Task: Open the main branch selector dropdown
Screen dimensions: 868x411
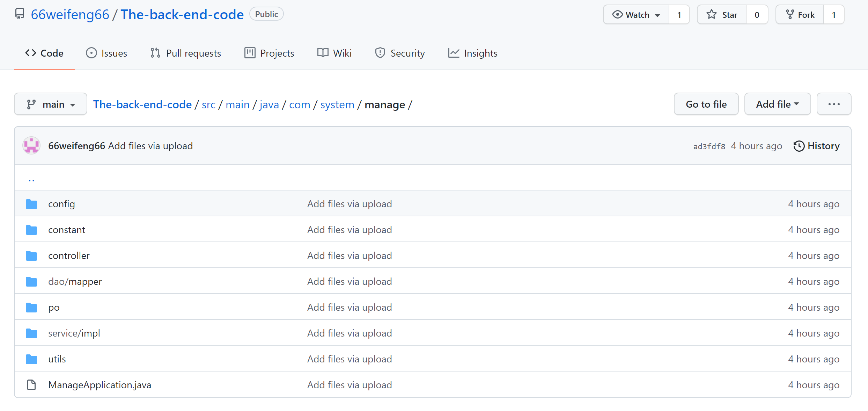Action: [51, 104]
